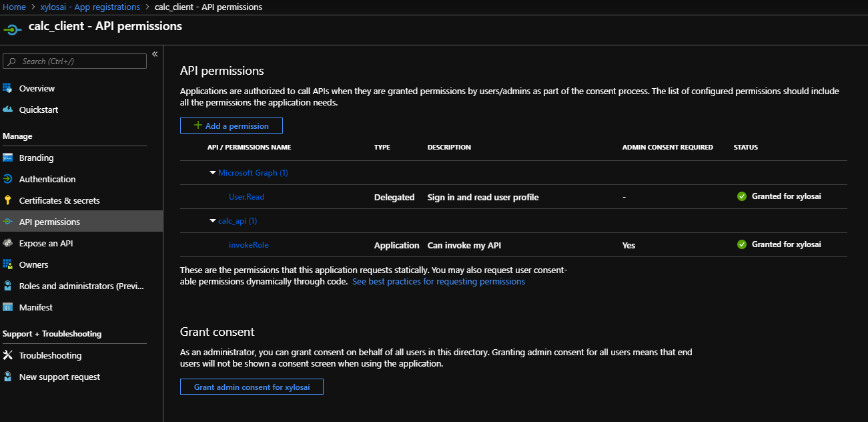Click the Overview icon in sidebar

click(8, 88)
